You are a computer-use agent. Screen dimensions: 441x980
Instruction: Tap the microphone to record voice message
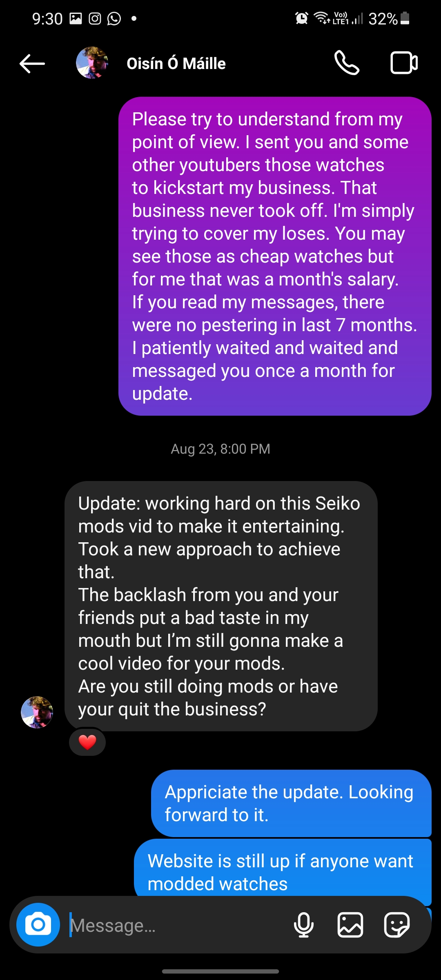304,925
